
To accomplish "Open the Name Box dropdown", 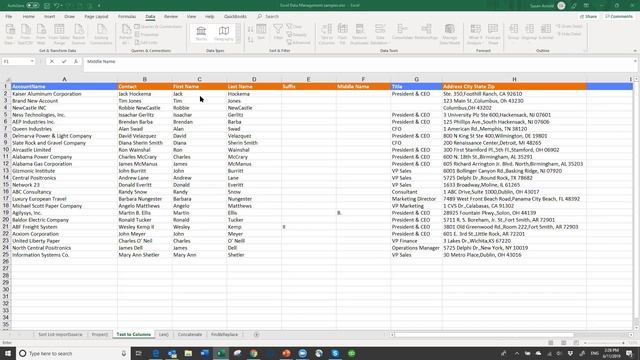I will (32, 61).
